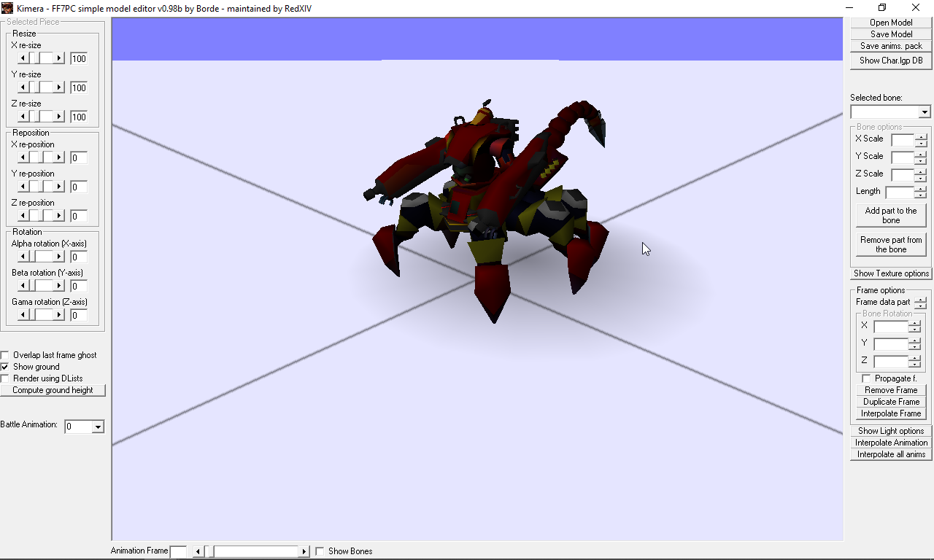Click the Y Scale spinner arrows
The image size is (934, 560).
922,157
